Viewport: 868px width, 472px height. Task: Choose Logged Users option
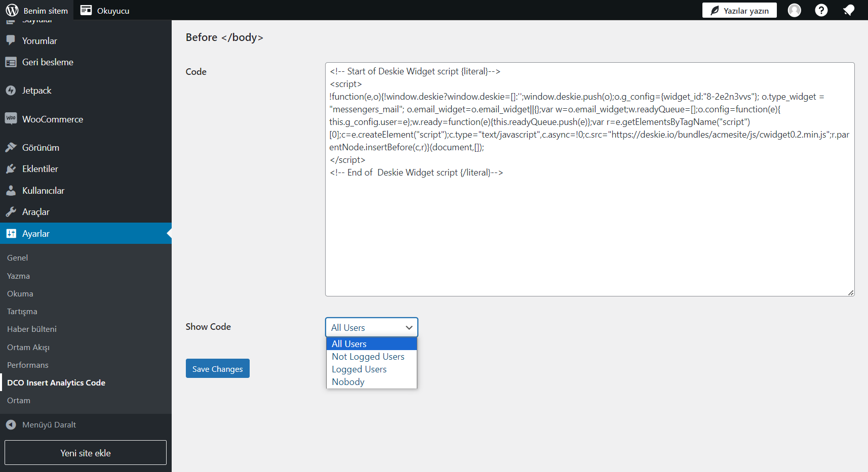pyautogui.click(x=372, y=369)
